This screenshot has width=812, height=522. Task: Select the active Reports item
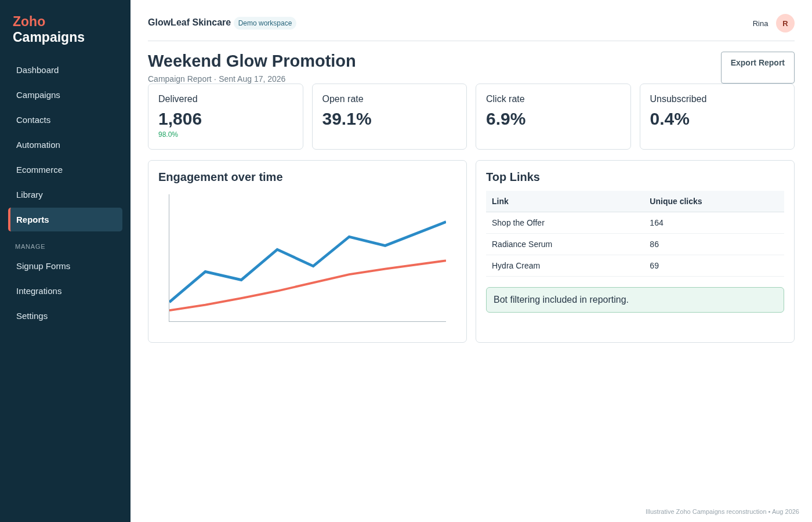point(65,220)
